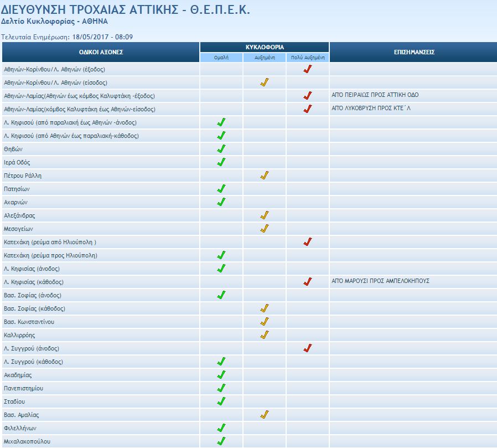The width and height of the screenshot is (497, 448).
Task: Click yellow checkmark in Καλλιρρόης row
Action: click(265, 335)
